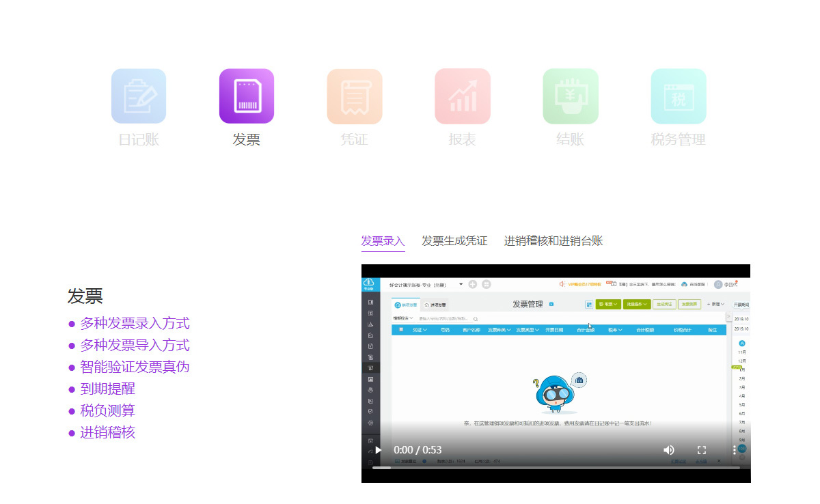The height and width of the screenshot is (504, 820).
Task: Select the 凭证 feature icon
Action: point(354,96)
